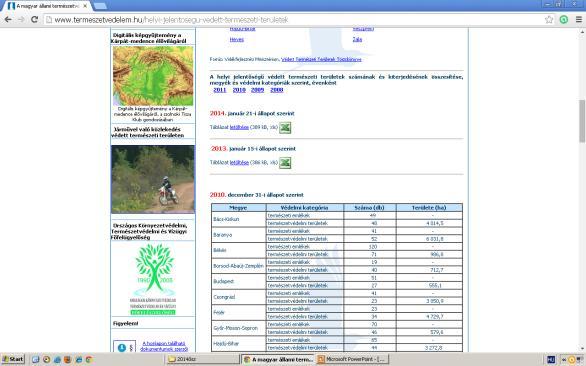Download the 2013 Excel table icon
586x366 pixels.
click(285, 163)
